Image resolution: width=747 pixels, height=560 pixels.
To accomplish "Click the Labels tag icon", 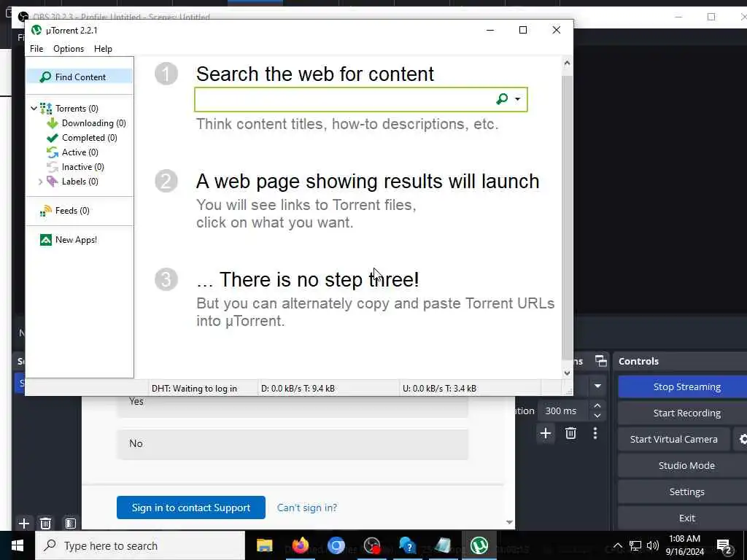I will [x=52, y=182].
